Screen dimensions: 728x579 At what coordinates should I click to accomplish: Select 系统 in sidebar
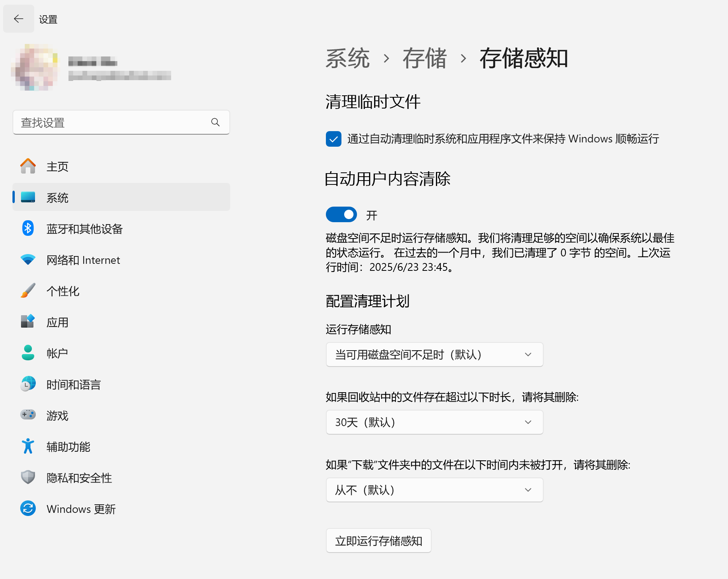point(121,197)
